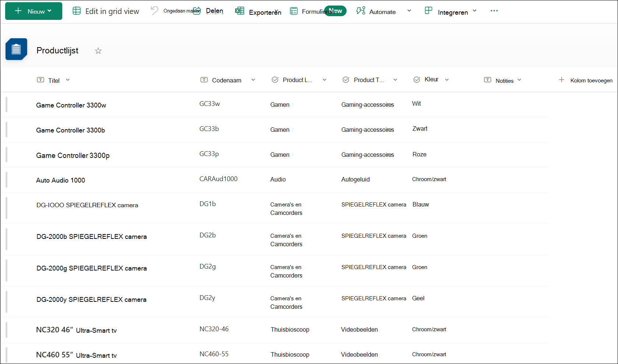Expand the Automate dropdown chevron
The image size is (618, 364).
409,11
